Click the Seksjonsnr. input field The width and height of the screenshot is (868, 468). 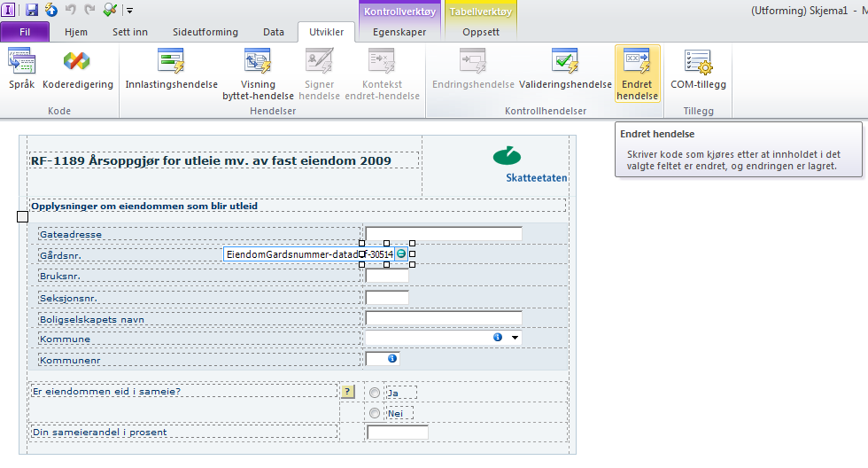[x=387, y=298]
